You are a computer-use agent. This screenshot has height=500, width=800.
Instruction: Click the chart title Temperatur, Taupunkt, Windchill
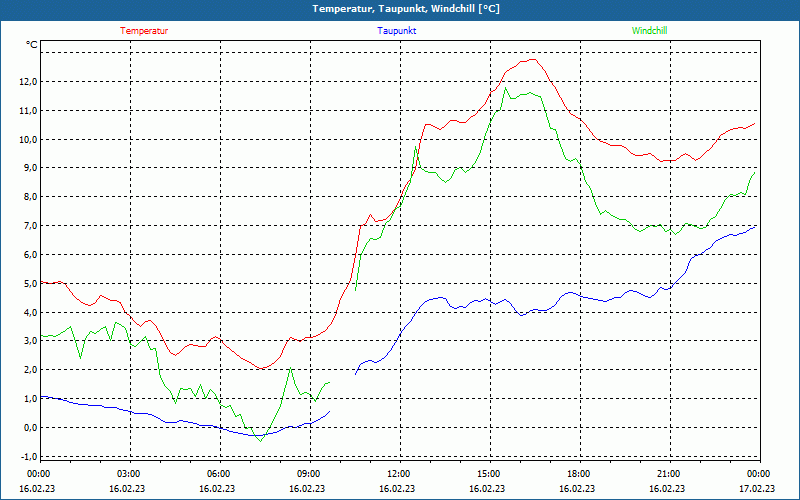[x=406, y=9]
